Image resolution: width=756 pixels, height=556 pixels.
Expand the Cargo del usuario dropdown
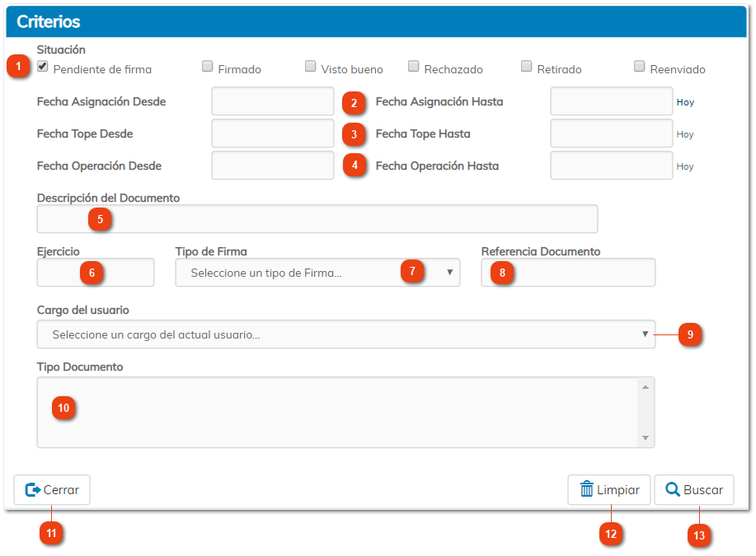click(345, 334)
